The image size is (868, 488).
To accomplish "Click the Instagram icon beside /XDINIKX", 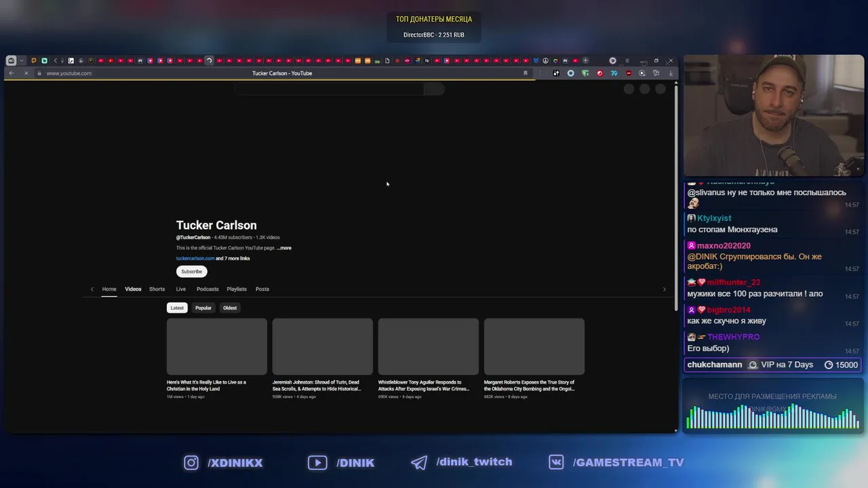I will (191, 462).
